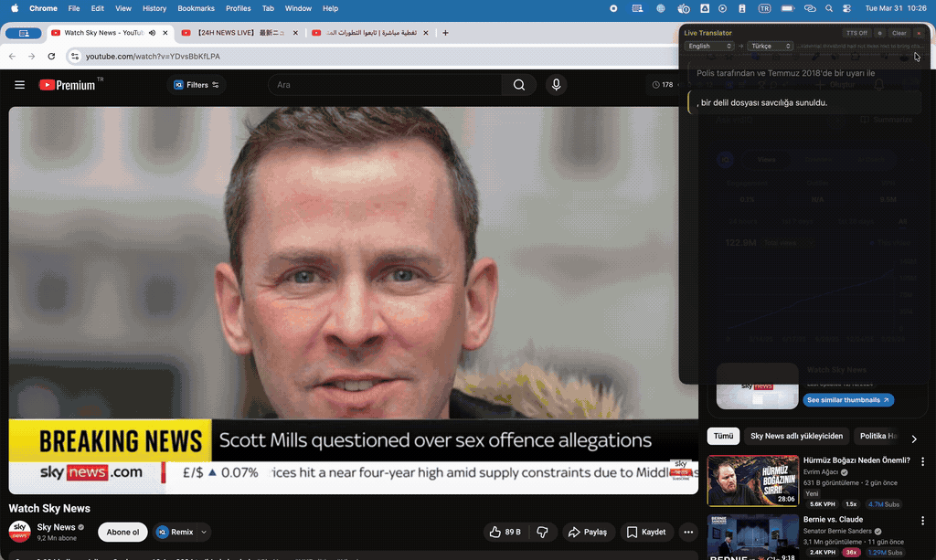Open site information icon in address bar
Image resolution: width=936 pixels, height=560 pixels.
coord(75,56)
